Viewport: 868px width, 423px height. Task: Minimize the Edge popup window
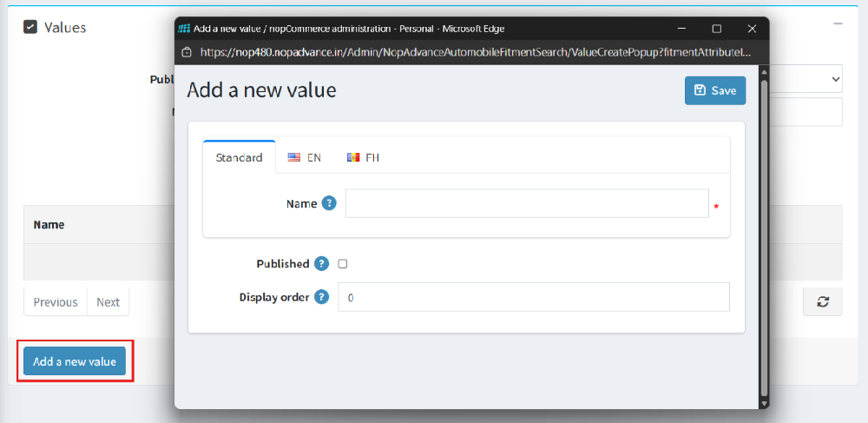(682, 29)
